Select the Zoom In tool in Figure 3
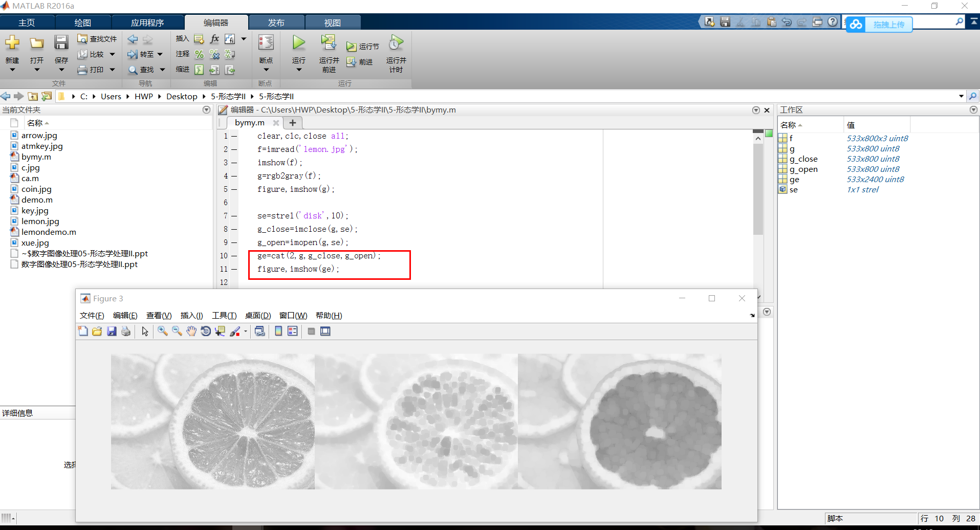The image size is (980, 530). [x=162, y=331]
